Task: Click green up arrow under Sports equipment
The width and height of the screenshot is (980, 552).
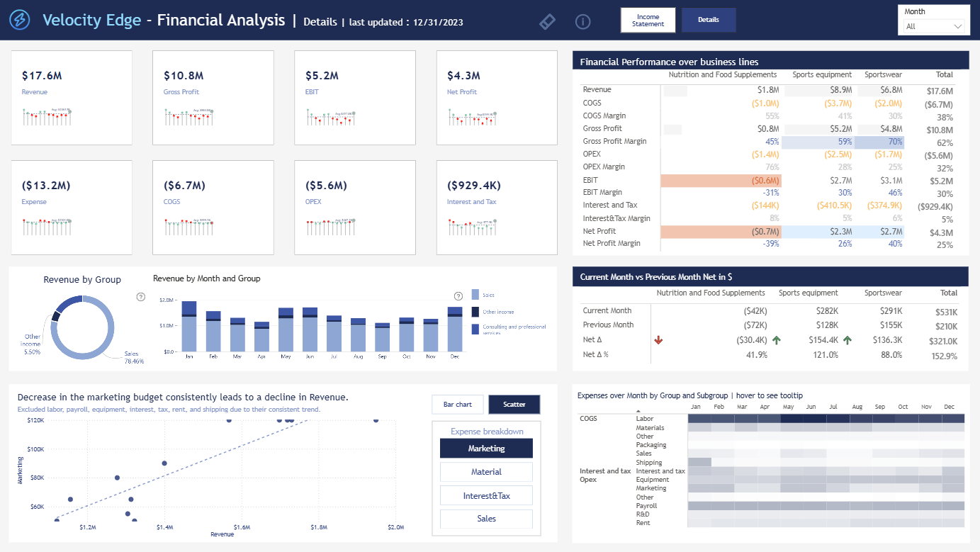Action: (x=777, y=340)
